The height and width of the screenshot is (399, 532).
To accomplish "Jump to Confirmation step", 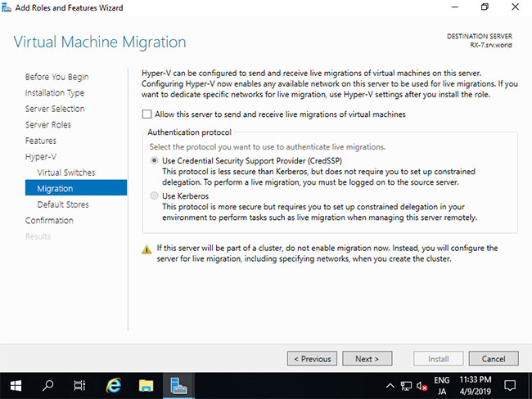I will click(49, 220).
